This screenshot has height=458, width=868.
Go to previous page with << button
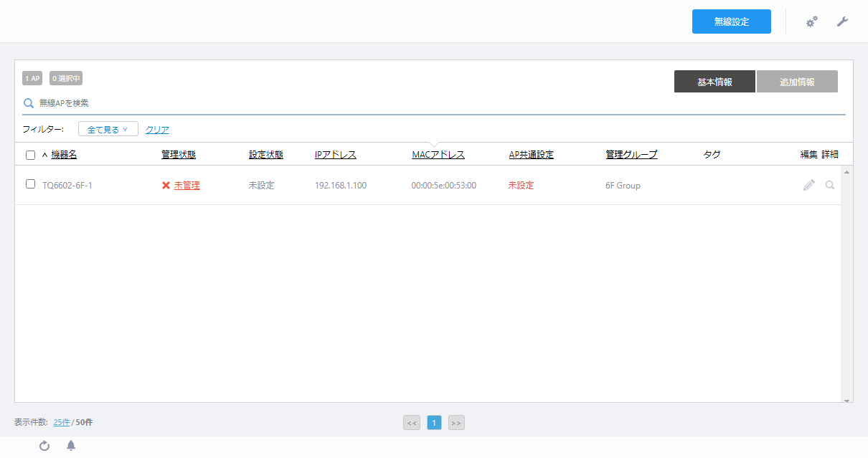(412, 423)
